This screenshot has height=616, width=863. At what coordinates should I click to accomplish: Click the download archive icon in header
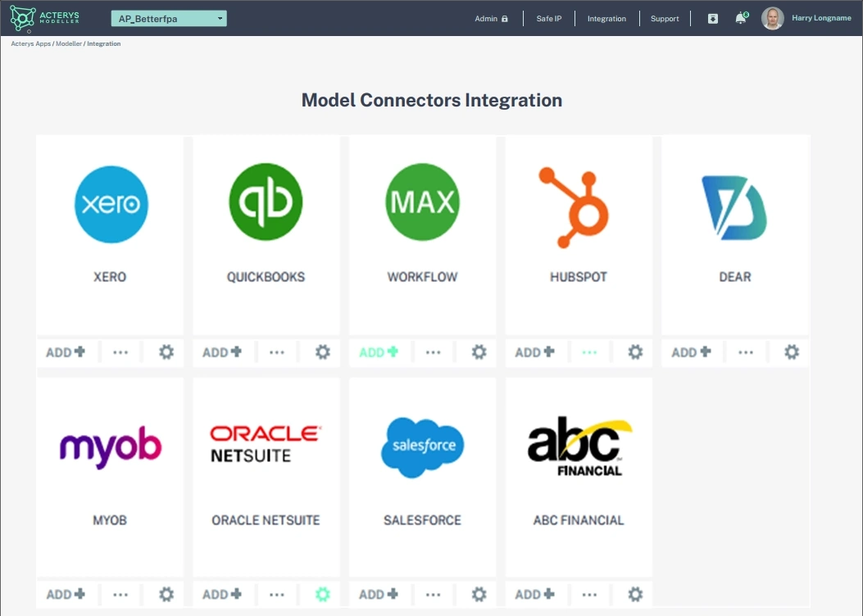pyautogui.click(x=713, y=18)
